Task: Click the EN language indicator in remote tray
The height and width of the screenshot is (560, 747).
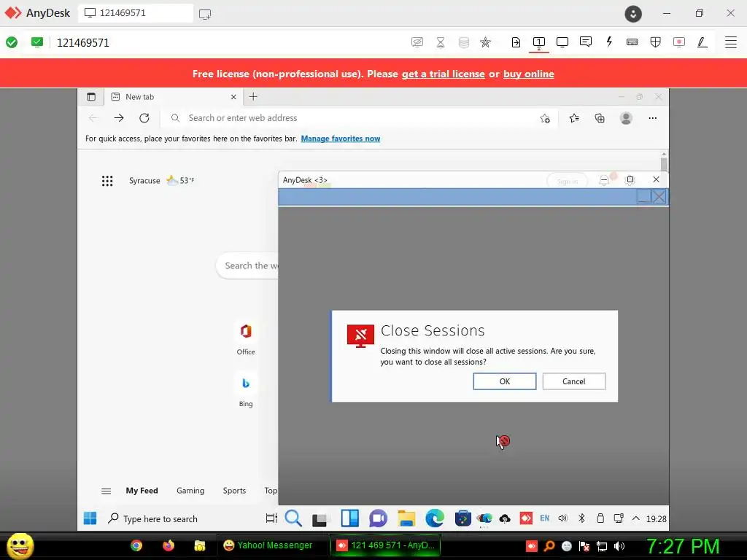Action: click(x=544, y=518)
